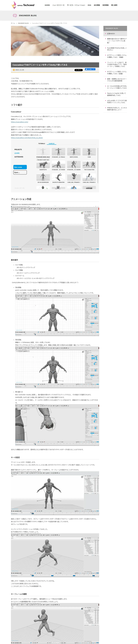The width and height of the screenshot is (138, 644).
Task: Open the 採用情報 menu item
Action: point(105,5)
